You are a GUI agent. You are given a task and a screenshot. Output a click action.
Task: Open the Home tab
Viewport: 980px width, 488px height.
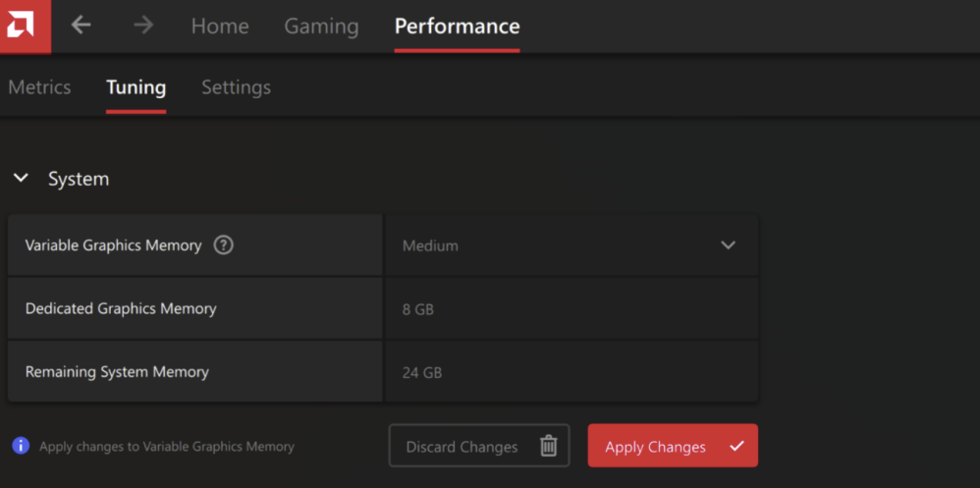pyautogui.click(x=220, y=27)
